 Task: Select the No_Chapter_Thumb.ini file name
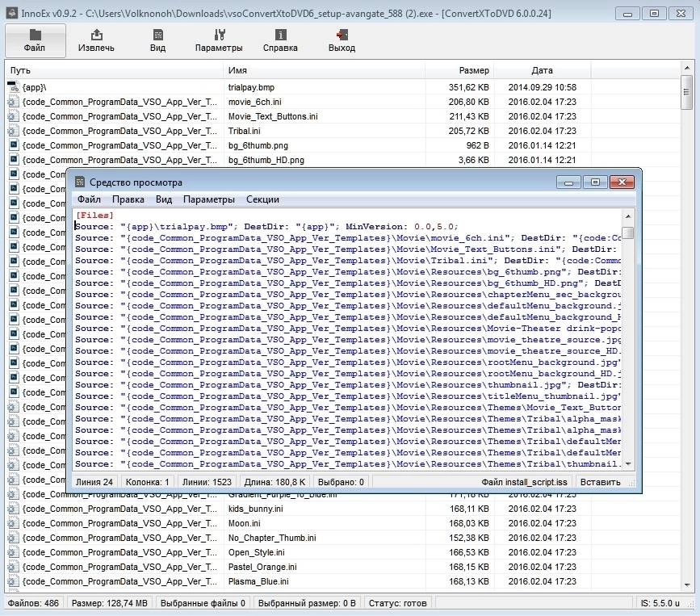[x=272, y=538]
